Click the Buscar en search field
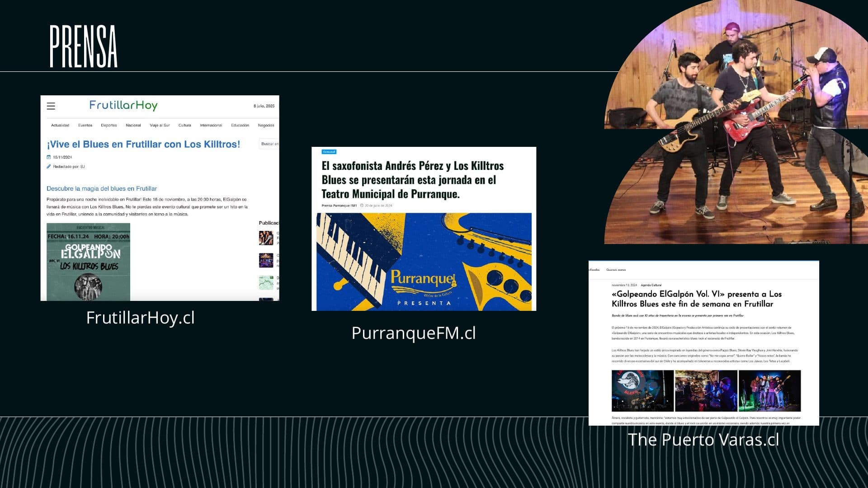868x488 pixels. point(269,144)
